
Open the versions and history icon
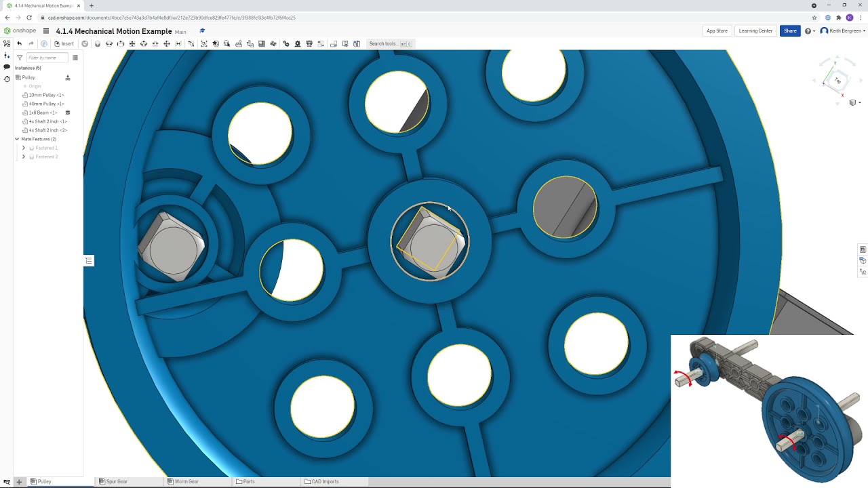coord(7,79)
